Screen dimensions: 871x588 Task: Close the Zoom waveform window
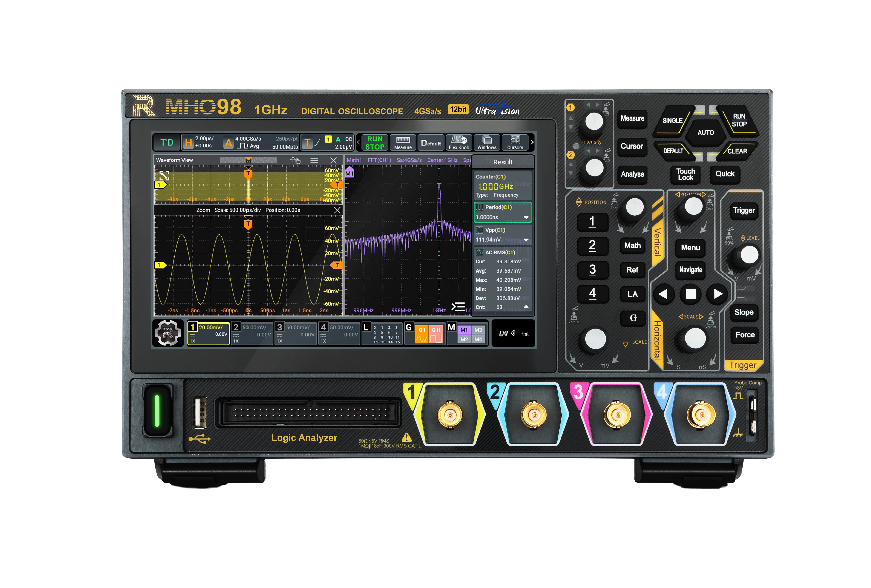337,210
